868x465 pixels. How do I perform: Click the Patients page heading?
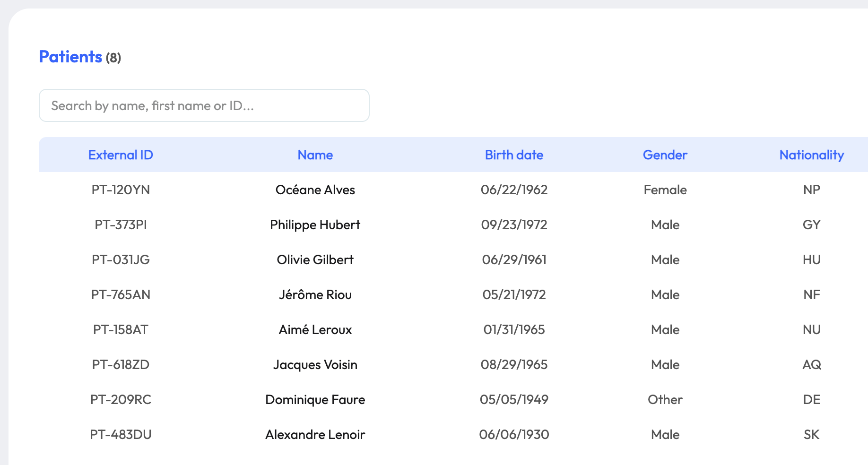tap(70, 57)
